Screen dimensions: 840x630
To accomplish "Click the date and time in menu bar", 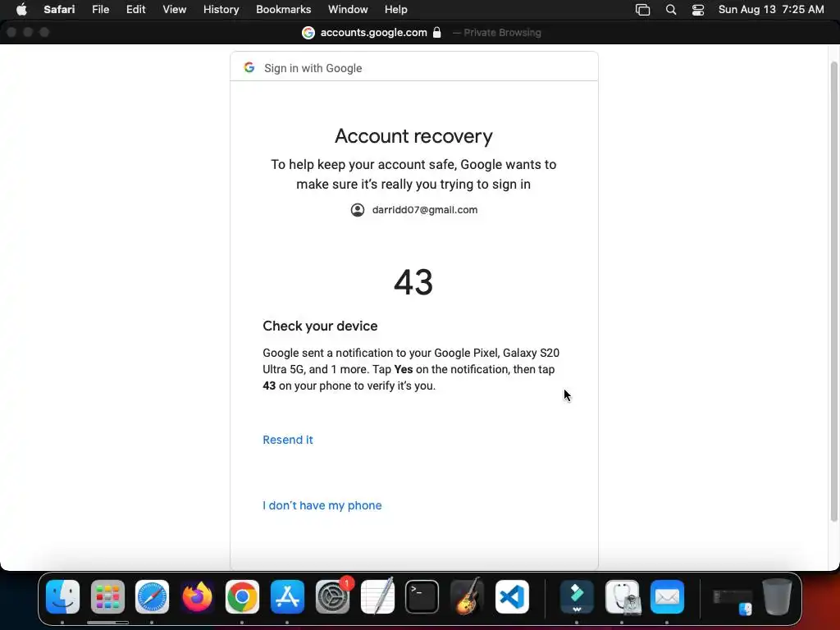I will pos(771,10).
